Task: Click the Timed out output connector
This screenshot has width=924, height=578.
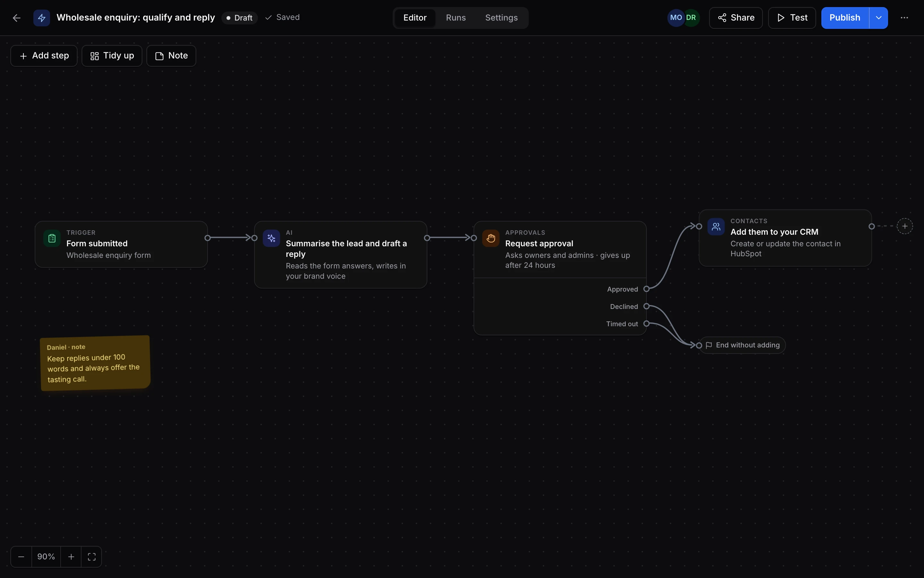Action: (x=646, y=324)
